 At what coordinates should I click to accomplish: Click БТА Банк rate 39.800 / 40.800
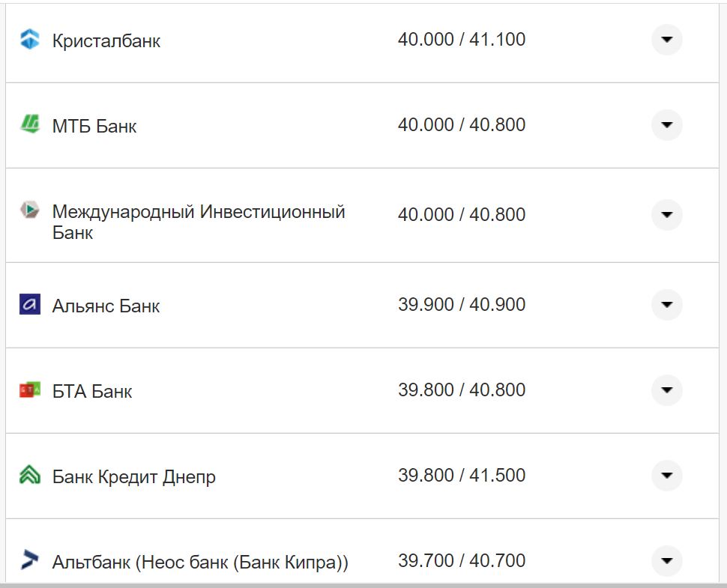461,390
